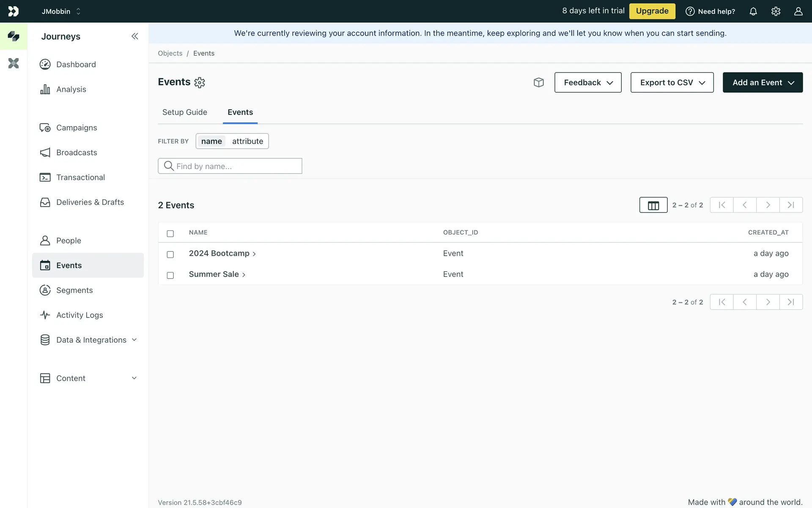Screen dimensions: 812x508
Task: Open the top bar settings gear
Action: pyautogui.click(x=776, y=11)
